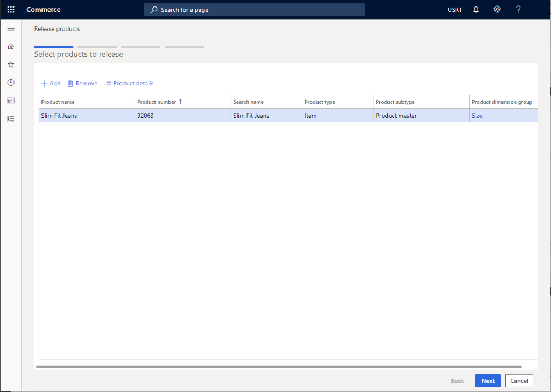Open the app launcher grid icon
Image resolution: width=551 pixels, height=392 pixels.
pyautogui.click(x=10, y=9)
